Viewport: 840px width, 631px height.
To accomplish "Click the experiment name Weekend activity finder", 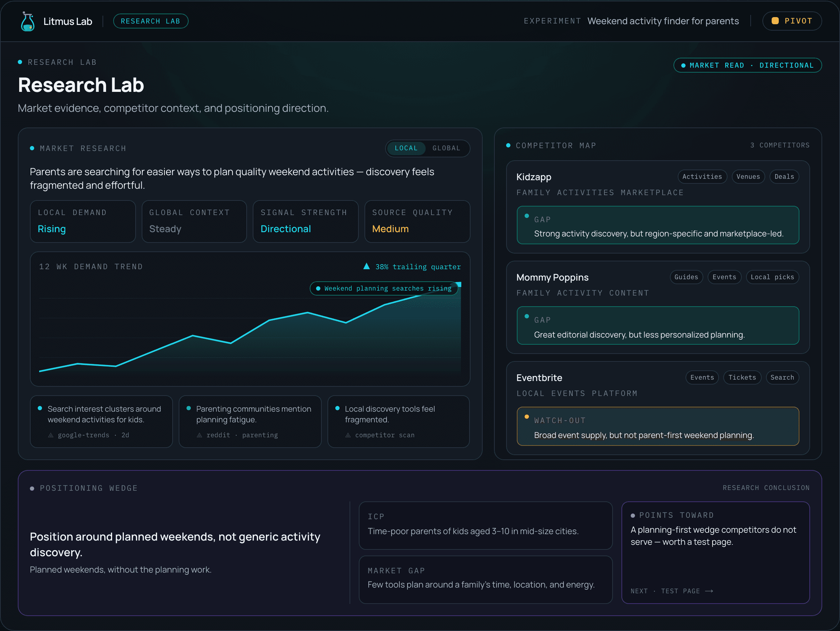I will (x=663, y=21).
